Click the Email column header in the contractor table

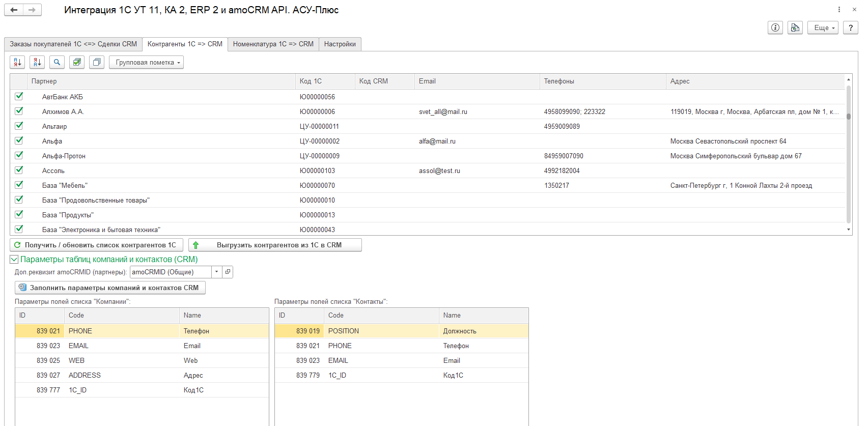click(x=477, y=81)
